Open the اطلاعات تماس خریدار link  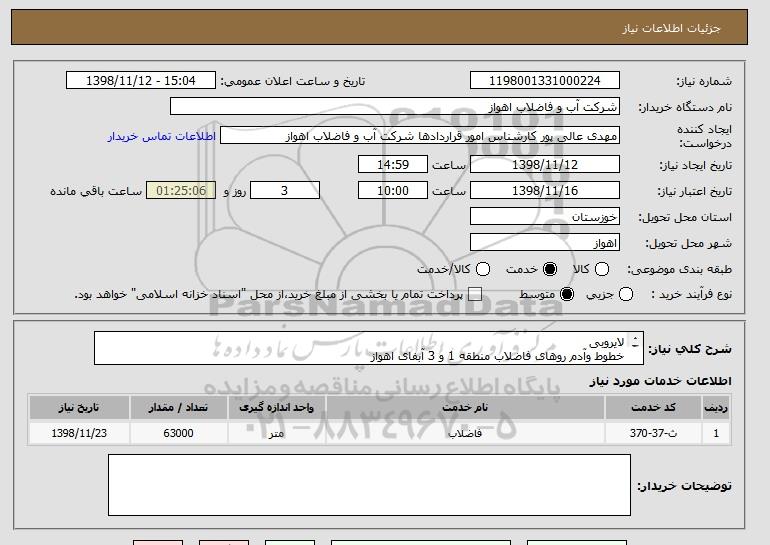(162, 136)
